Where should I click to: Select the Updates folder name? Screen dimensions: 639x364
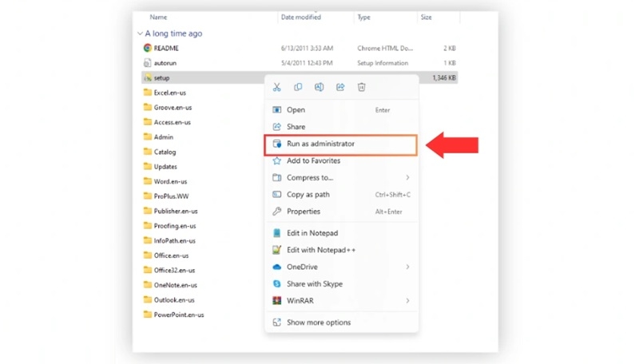[165, 167]
